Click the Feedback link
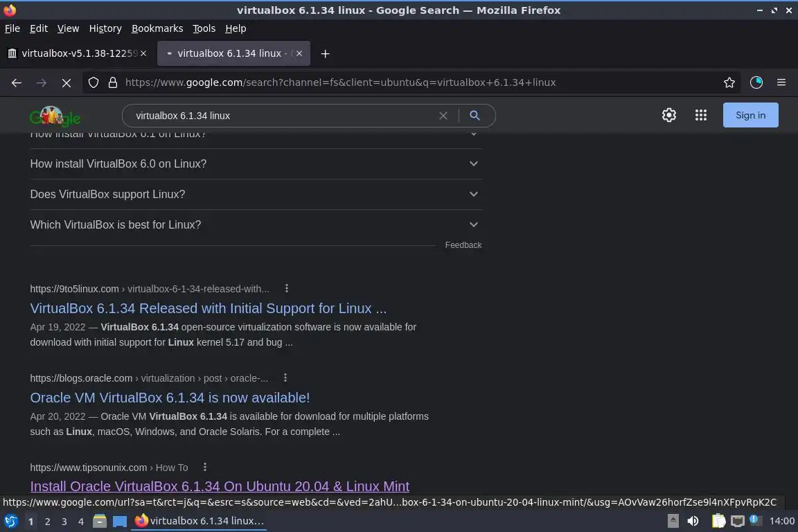The height and width of the screenshot is (532, 798). tap(463, 245)
